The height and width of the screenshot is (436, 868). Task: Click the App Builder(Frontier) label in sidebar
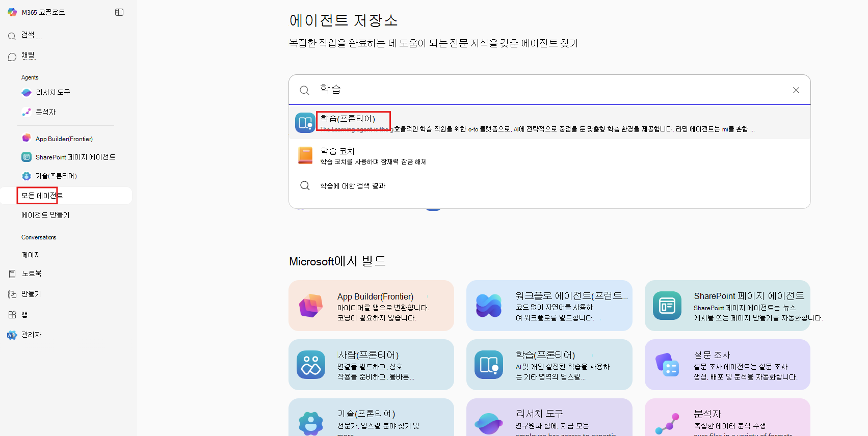pyautogui.click(x=64, y=139)
